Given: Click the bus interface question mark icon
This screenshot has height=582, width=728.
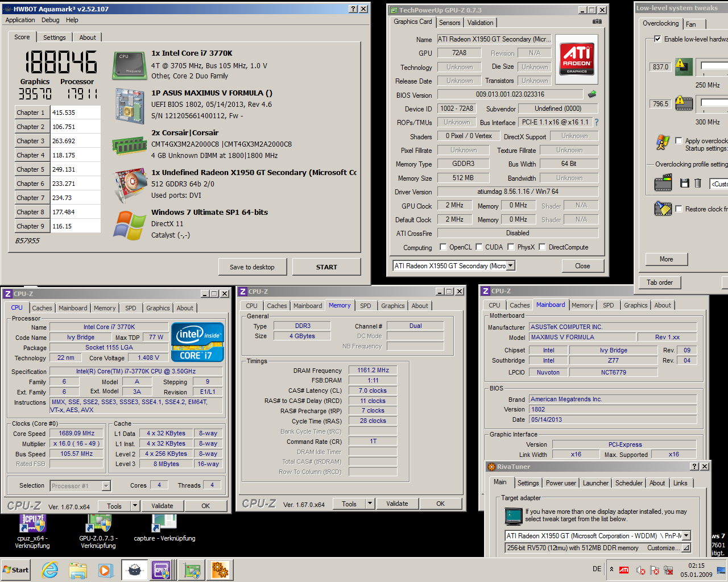Looking at the screenshot, I should coord(597,122).
